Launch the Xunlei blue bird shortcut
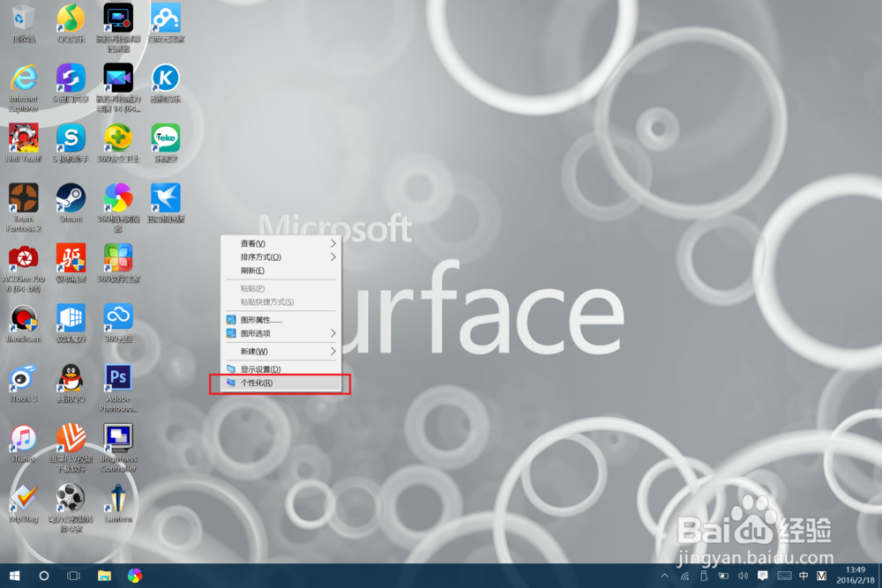Viewport: 882px width, 588px height. coord(166,204)
